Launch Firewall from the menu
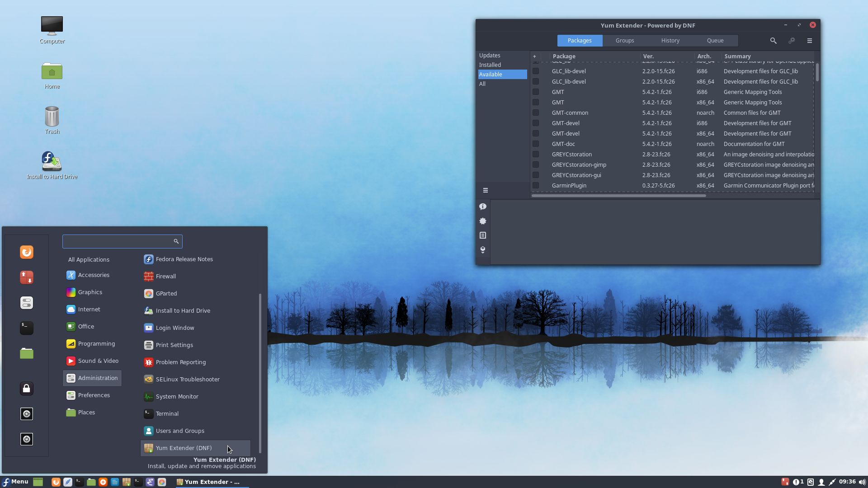 coord(195,277)
